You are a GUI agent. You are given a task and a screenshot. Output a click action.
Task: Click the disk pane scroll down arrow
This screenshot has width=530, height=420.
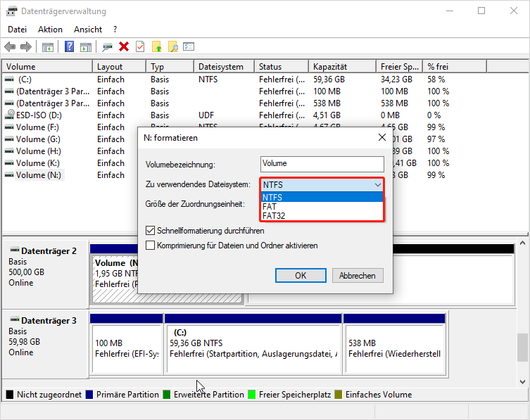tap(522, 382)
